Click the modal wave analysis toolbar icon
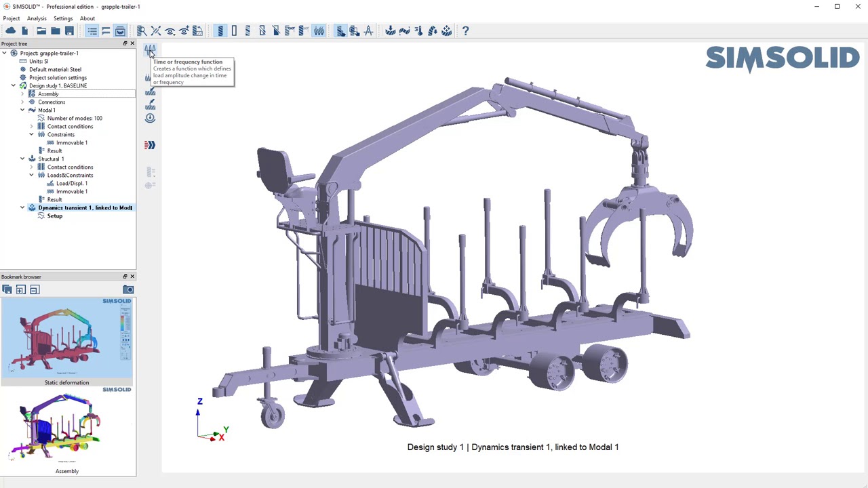The width and height of the screenshot is (868, 488). coord(404,30)
